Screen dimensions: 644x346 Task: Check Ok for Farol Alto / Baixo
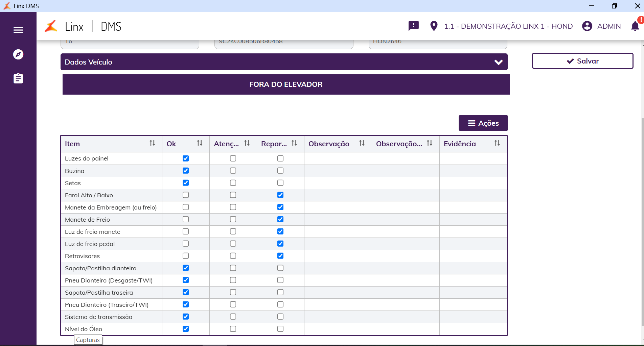point(186,195)
